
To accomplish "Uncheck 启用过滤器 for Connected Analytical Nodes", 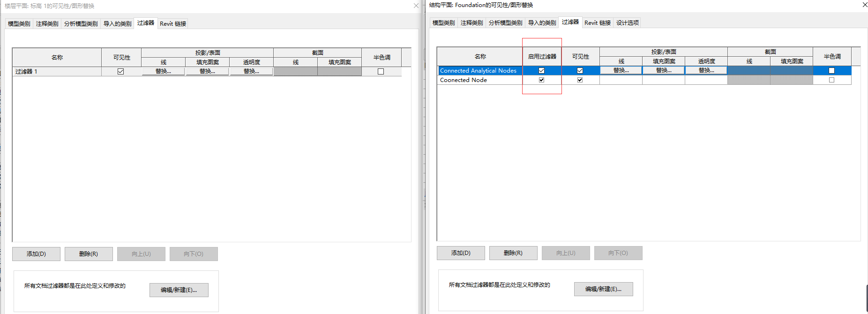I will [541, 70].
